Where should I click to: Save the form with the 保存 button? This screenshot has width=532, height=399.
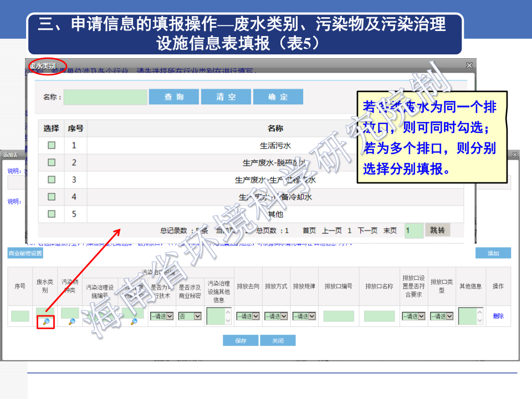[241, 340]
